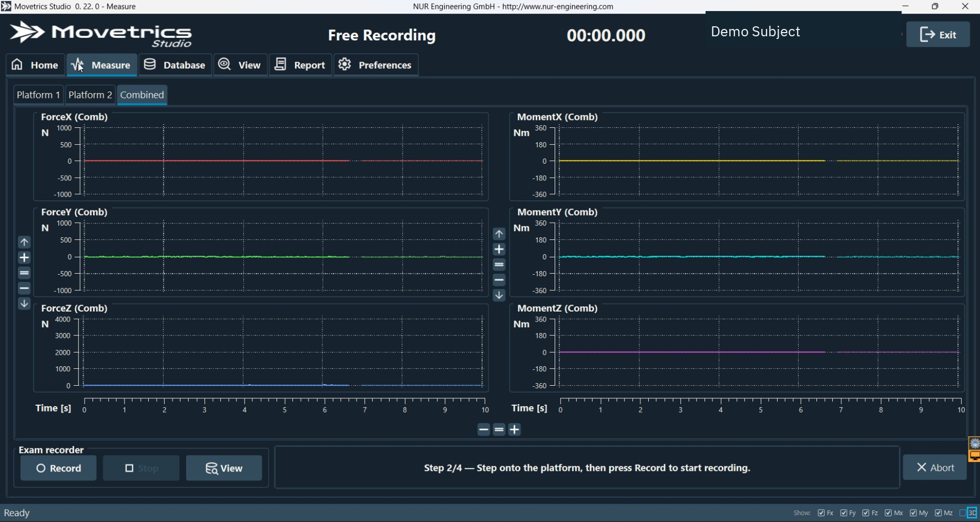Toggle the Mx channel checkbox

coord(889,513)
